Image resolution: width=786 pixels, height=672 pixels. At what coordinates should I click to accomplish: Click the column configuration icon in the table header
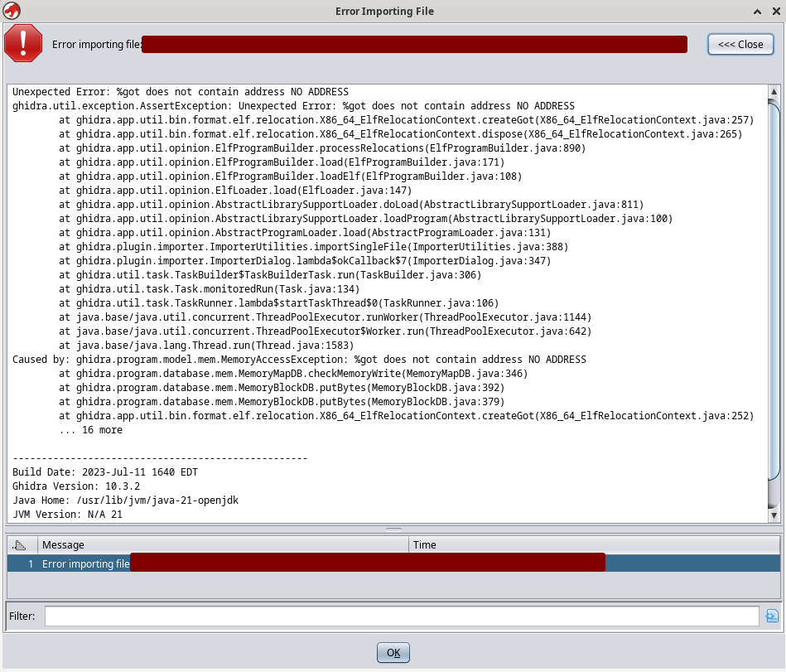coord(21,544)
